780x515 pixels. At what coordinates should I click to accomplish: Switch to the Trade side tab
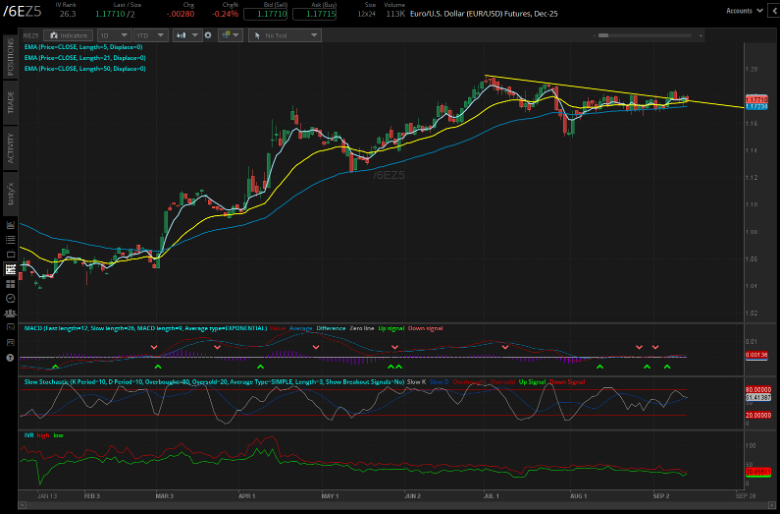pos(10,102)
